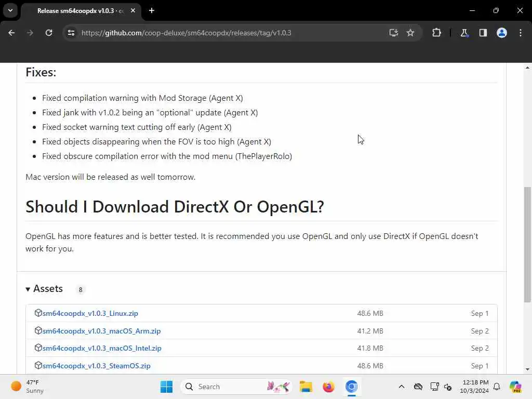Bookmark this page with the star icon
Viewport: 532px width, 399px height.
(x=410, y=33)
